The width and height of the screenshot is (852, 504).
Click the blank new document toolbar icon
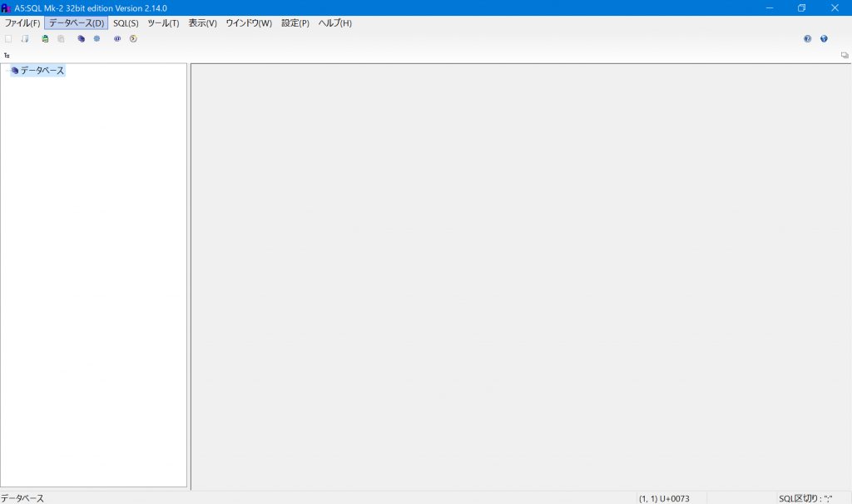tap(8, 38)
